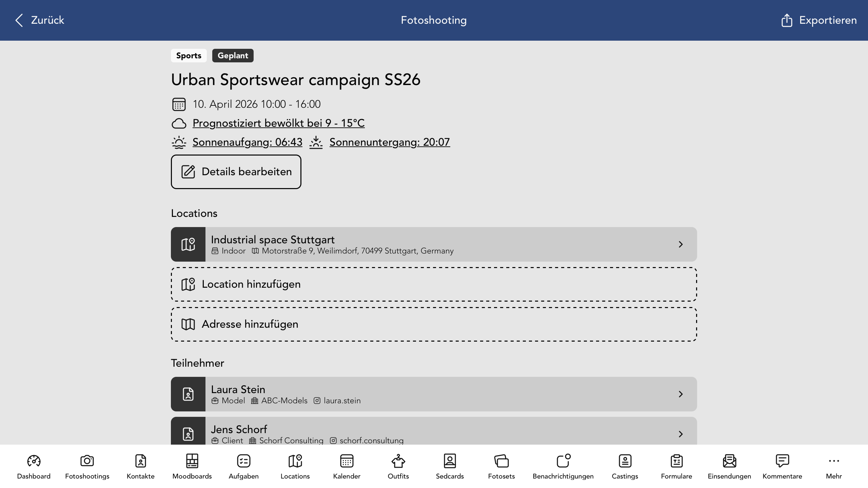Open the Dashboard tab icon
This screenshot has width=868, height=488.
point(34,461)
